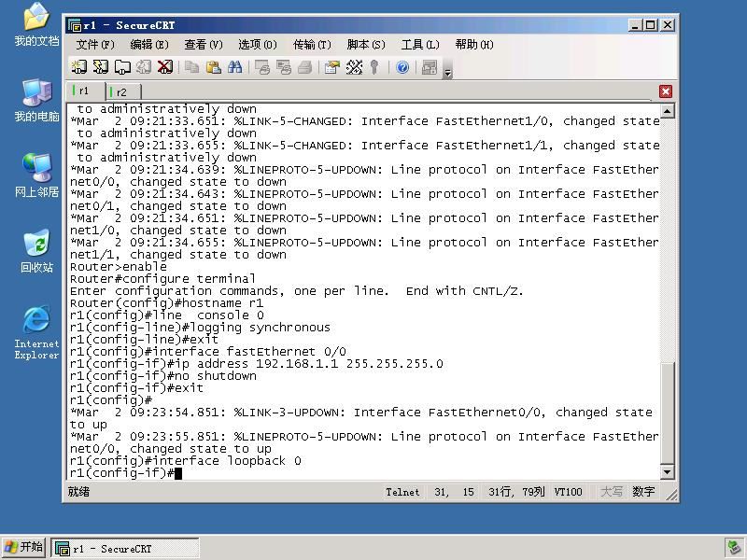Click the gray printer icon
The height and width of the screenshot is (560, 747).
[x=305, y=67]
